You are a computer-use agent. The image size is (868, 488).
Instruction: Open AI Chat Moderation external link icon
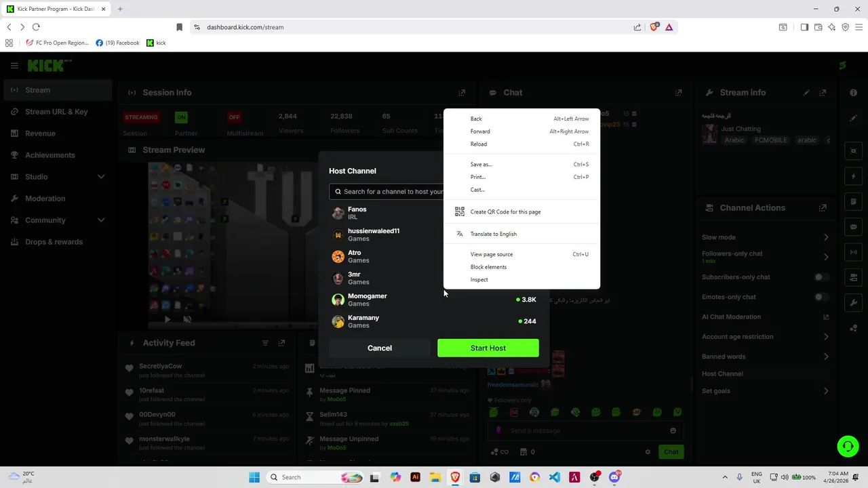pyautogui.click(x=826, y=317)
